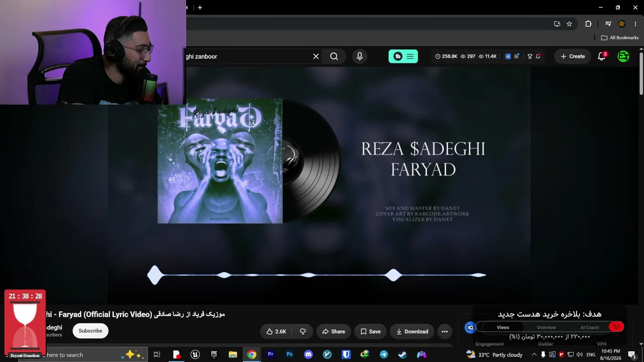Open the clock showing 10:45 PM
644x362 pixels.
click(x=610, y=354)
